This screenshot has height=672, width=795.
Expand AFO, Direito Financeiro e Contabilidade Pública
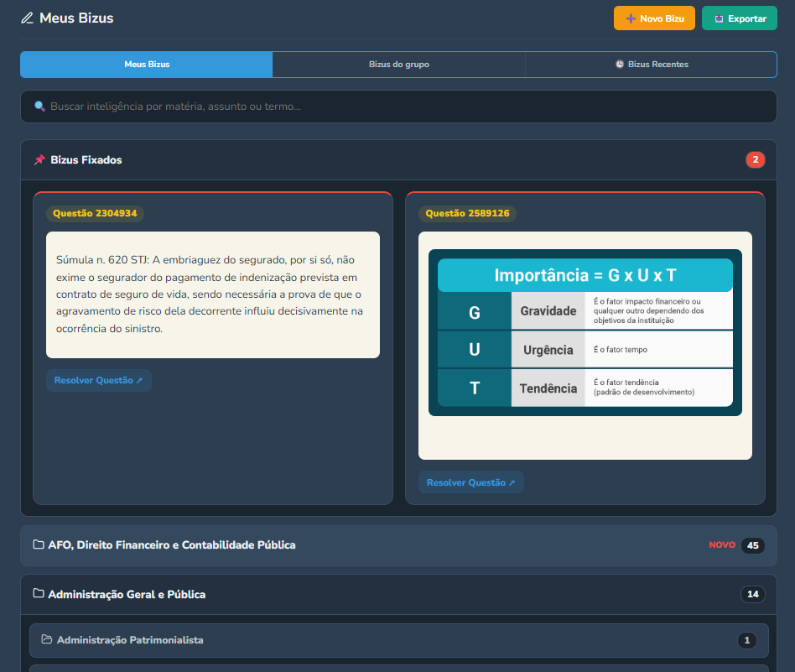tap(398, 545)
